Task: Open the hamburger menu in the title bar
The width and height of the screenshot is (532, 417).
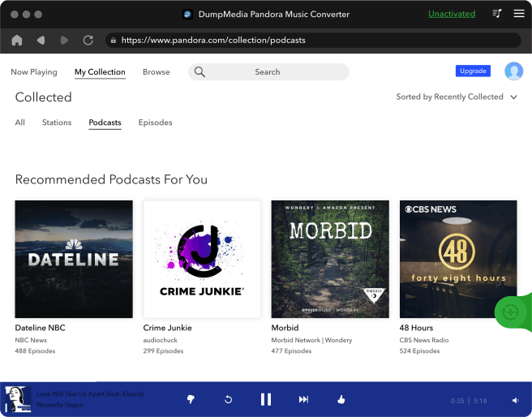Action: 518,14
